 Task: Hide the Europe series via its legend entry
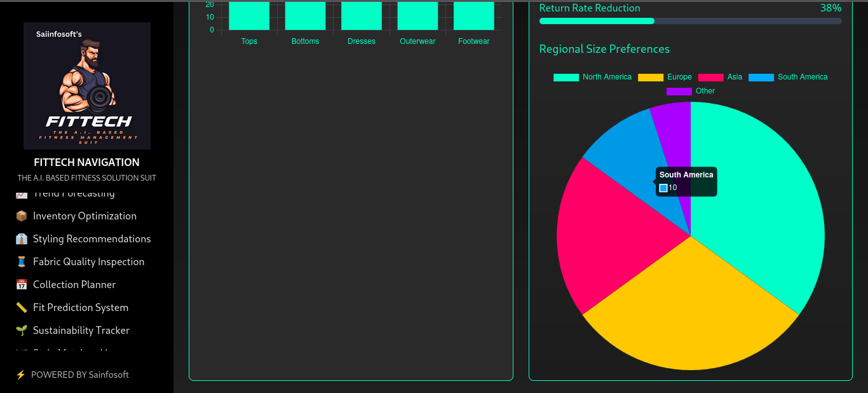[x=665, y=77]
